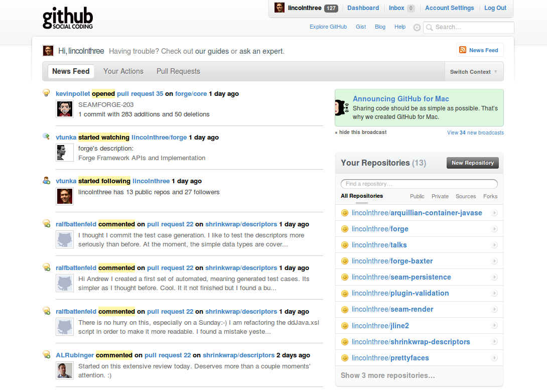Click ask an expert link

tap(261, 51)
